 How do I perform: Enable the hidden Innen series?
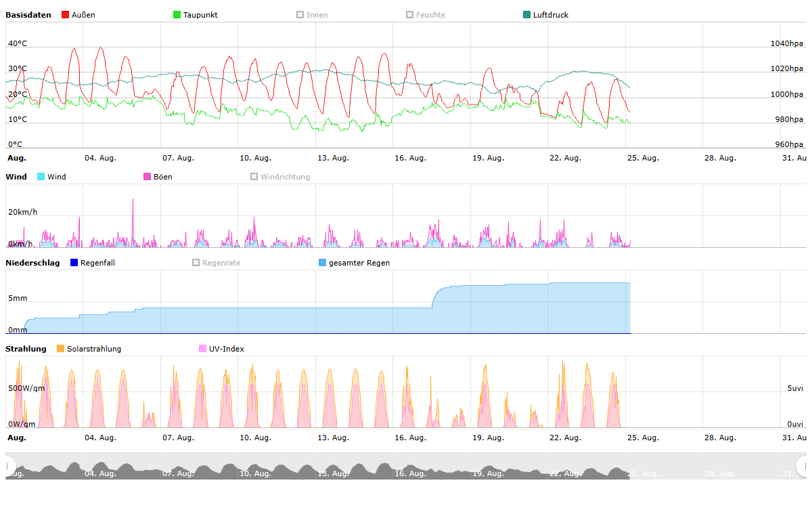tap(312, 15)
